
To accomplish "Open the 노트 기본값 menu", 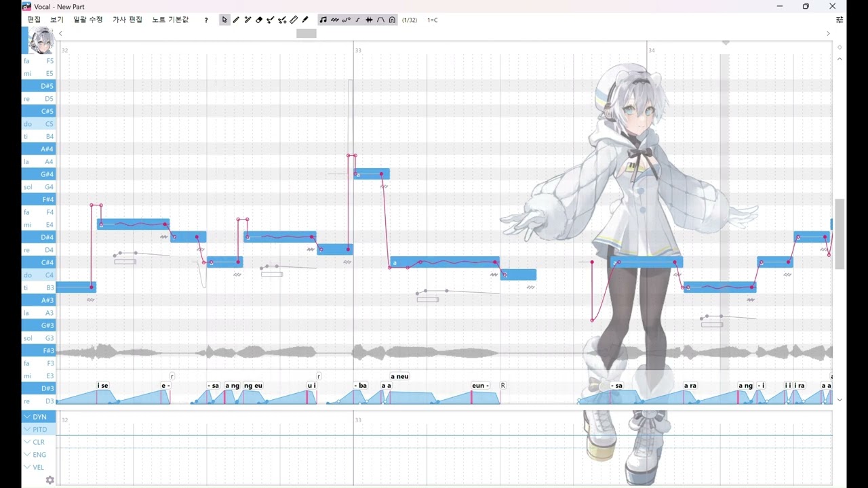I will pos(170,20).
